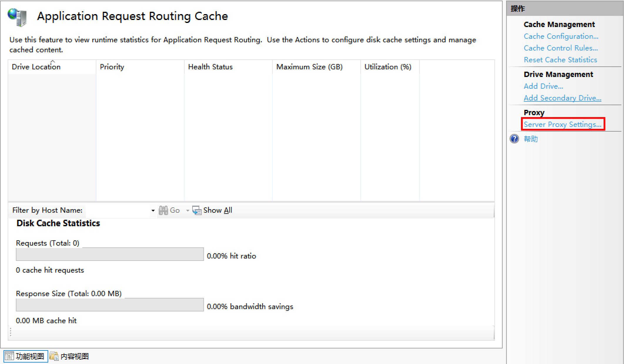Click the Add Drive action
This screenshot has height=364, width=624.
pos(543,86)
